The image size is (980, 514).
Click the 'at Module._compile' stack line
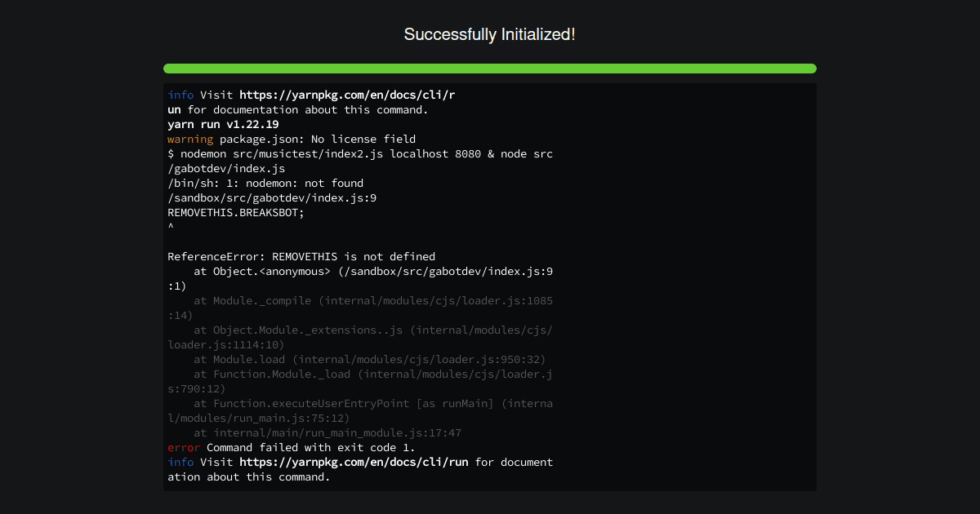360,308
